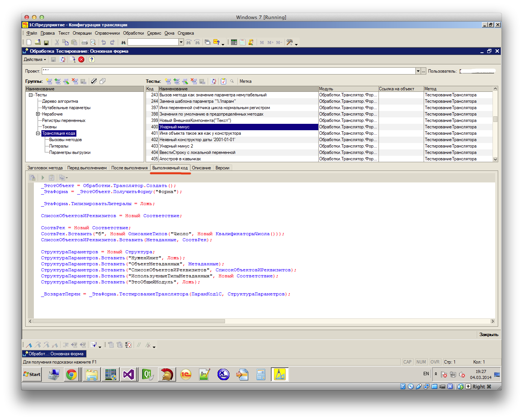Click the small magnifier icon next to Метка

pyautogui.click(x=232, y=81)
